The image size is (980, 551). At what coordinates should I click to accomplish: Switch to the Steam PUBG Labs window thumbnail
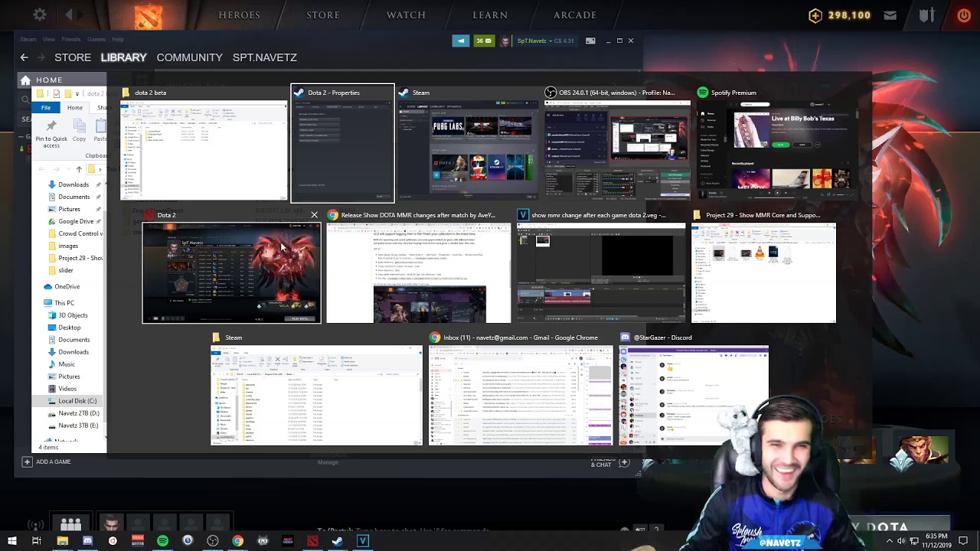[467, 150]
